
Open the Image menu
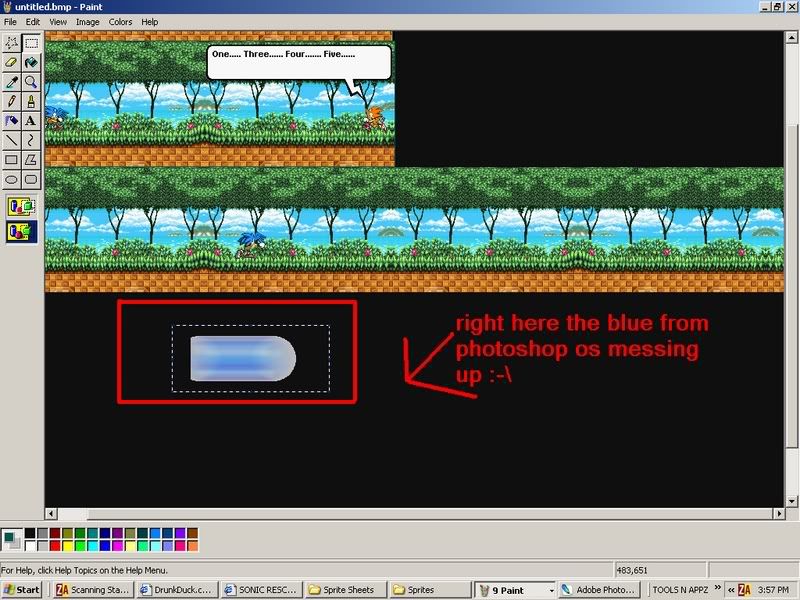pyautogui.click(x=88, y=22)
